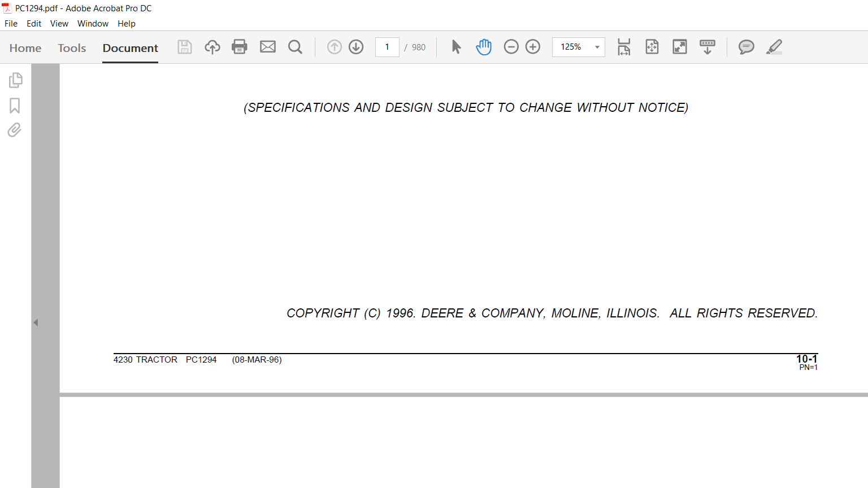
Task: Click the page label 10-1
Action: [807, 359]
